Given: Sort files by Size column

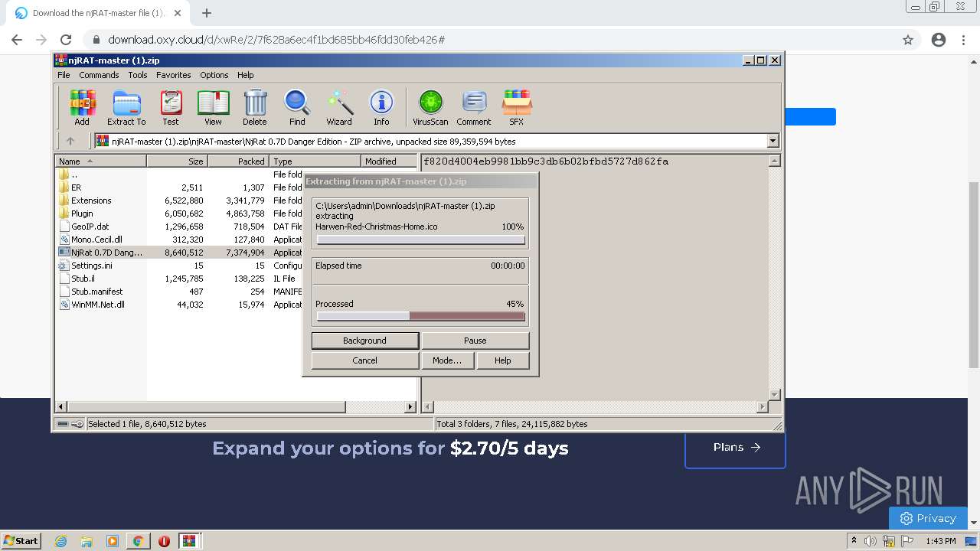Looking at the screenshot, I should (x=178, y=161).
